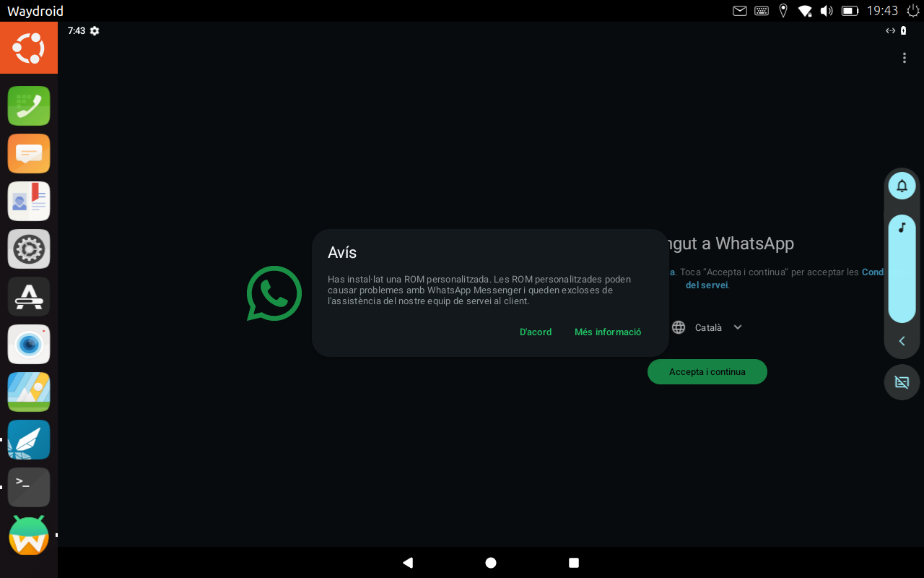Open the Phone dialer app in dock
924x578 pixels.
[29, 105]
